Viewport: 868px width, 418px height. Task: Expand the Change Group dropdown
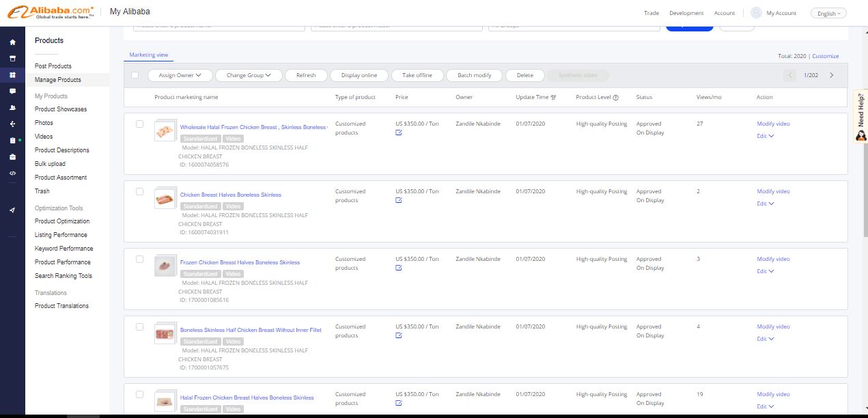pos(249,75)
